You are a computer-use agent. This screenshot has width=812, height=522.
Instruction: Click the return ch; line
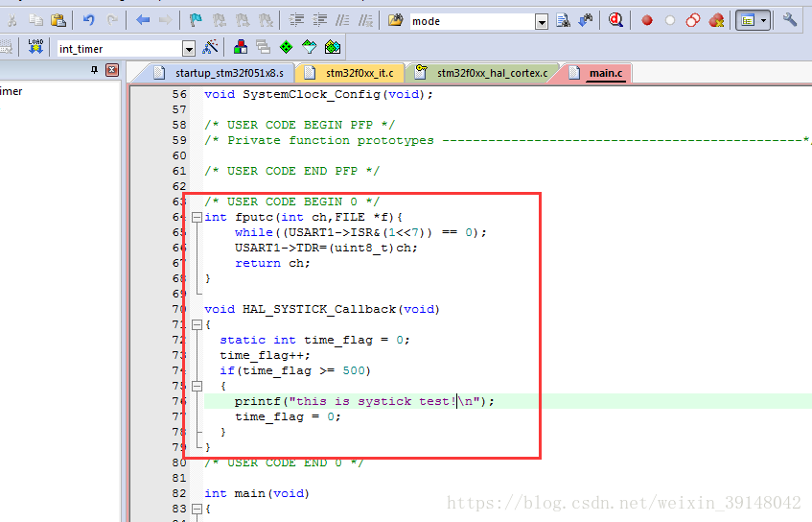pyautogui.click(x=272, y=263)
